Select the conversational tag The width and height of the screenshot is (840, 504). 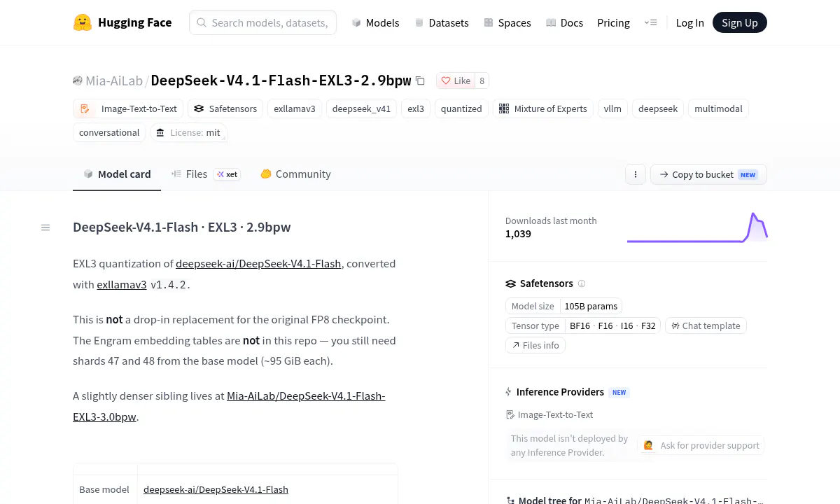(109, 132)
